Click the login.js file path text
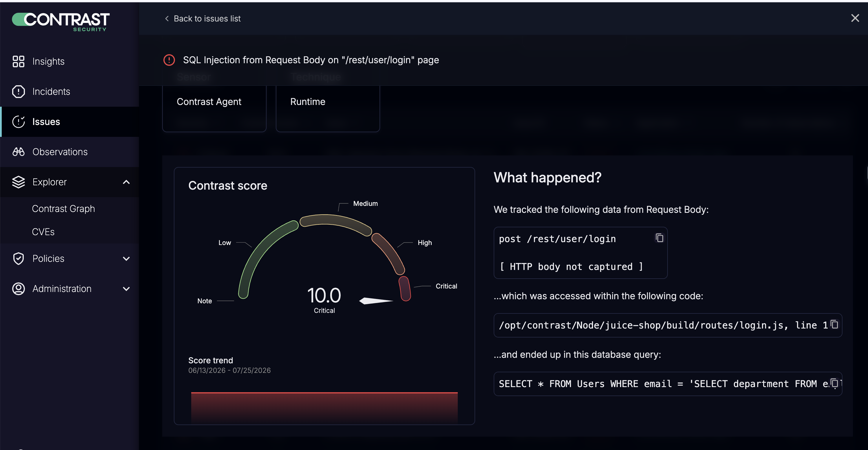This screenshot has width=868, height=450. click(x=663, y=325)
